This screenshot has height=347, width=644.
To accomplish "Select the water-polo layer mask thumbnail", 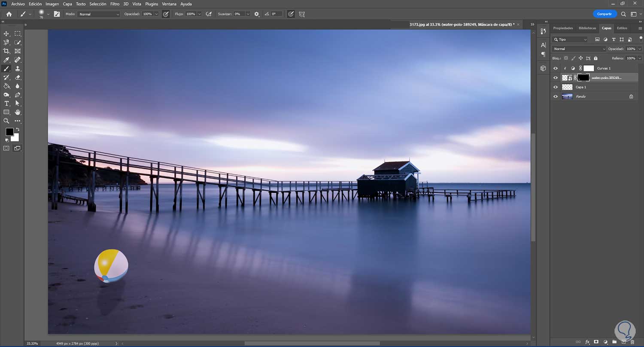I will [x=583, y=78].
